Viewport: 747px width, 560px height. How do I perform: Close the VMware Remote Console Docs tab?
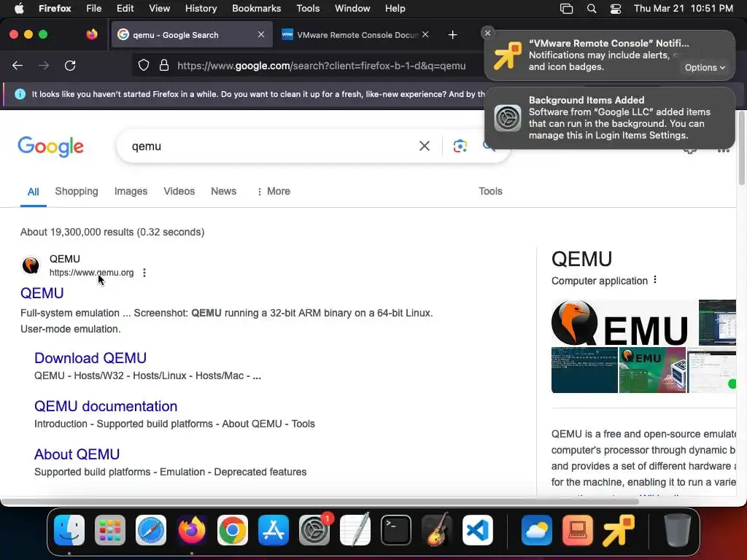point(425,35)
